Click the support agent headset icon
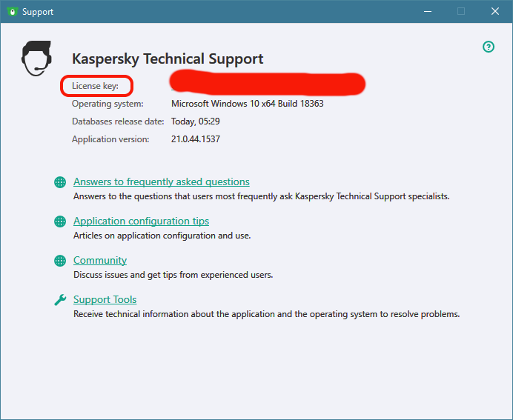The image size is (513, 420). (x=36, y=59)
